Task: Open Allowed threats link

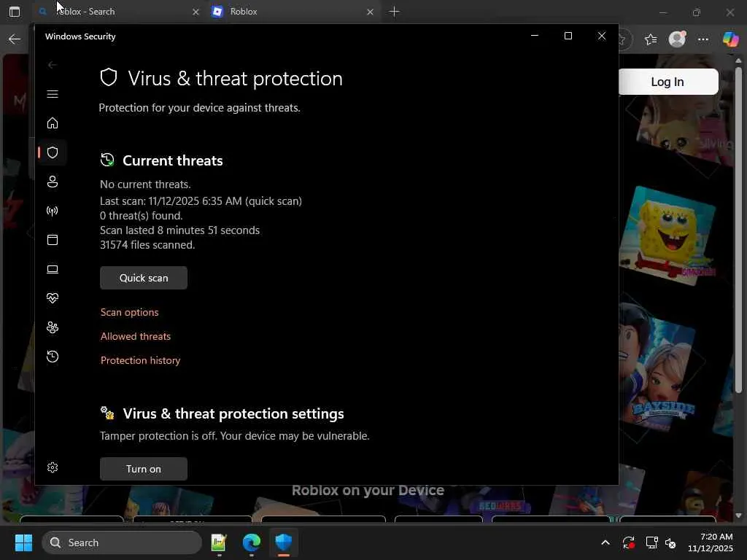Action: [x=135, y=336]
